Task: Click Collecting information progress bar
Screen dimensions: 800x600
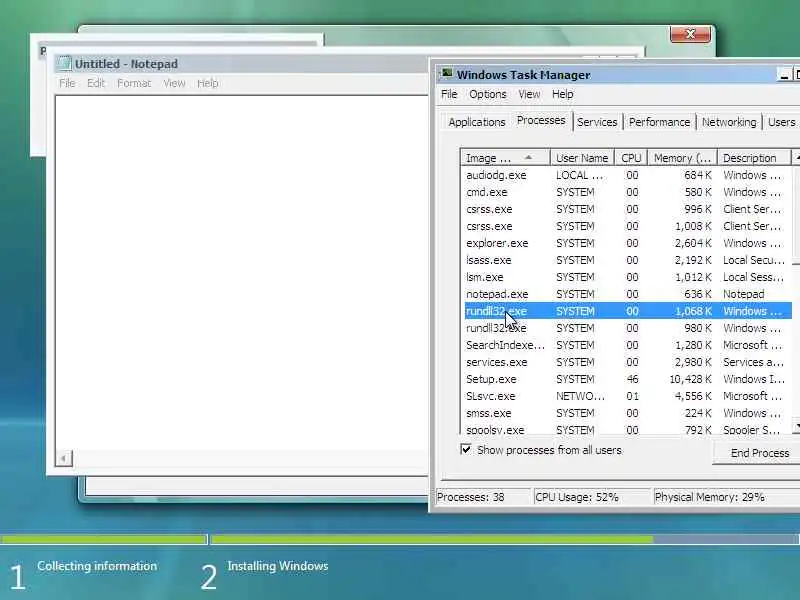Action: click(104, 539)
